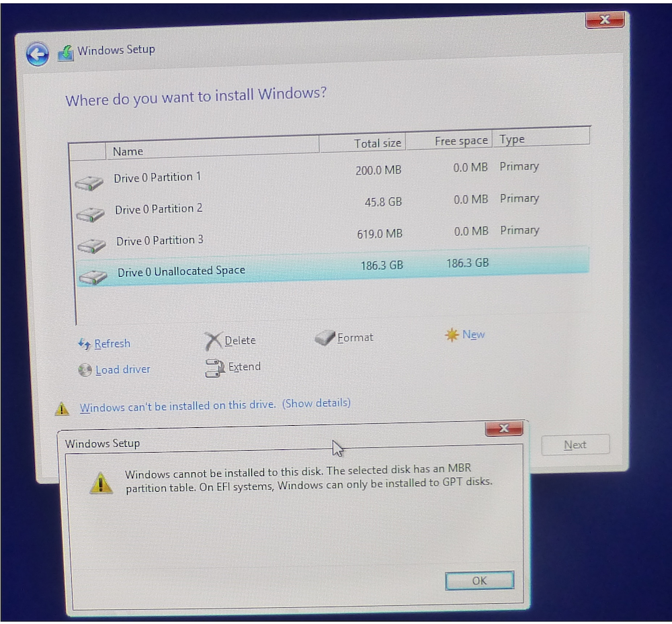Click the Format drive icon
Image resolution: width=672 pixels, height=624 pixels.
click(325, 338)
